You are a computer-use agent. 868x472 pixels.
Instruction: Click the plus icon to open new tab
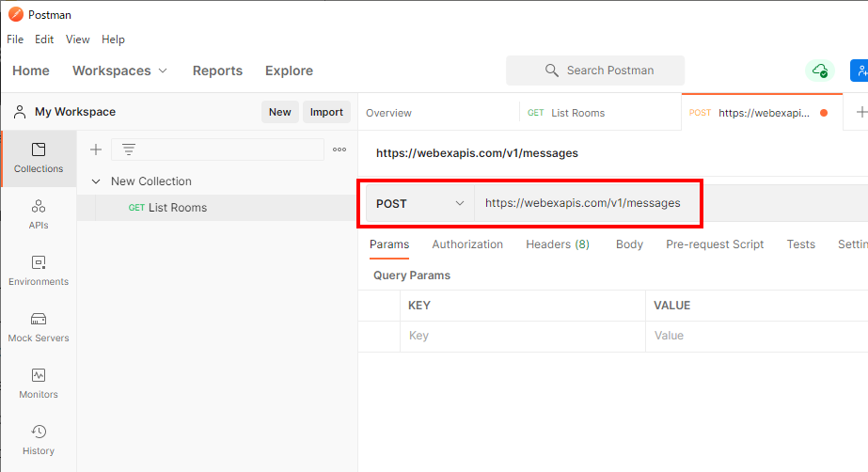860,112
